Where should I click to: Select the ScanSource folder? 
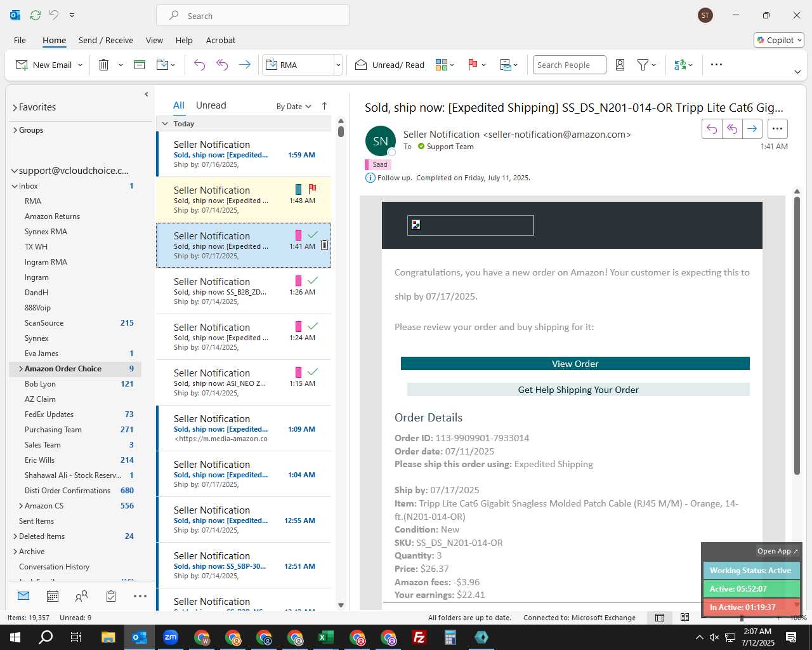(x=44, y=323)
